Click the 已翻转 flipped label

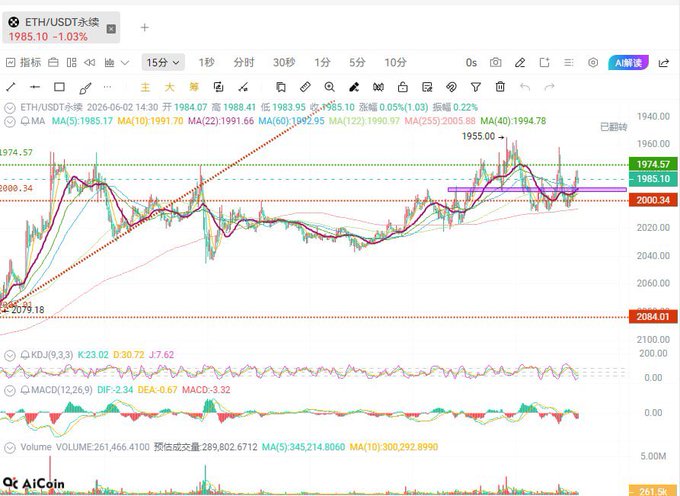(x=613, y=127)
